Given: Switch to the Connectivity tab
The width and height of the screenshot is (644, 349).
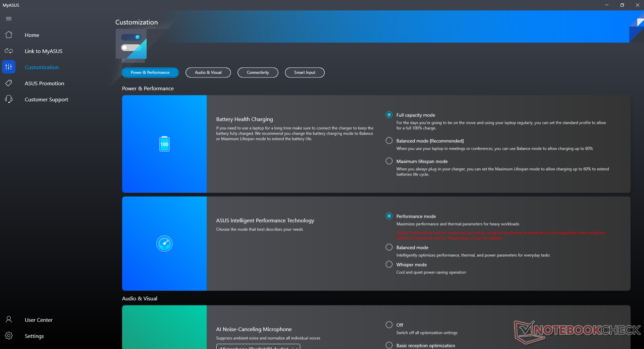Looking at the screenshot, I should click(x=258, y=72).
